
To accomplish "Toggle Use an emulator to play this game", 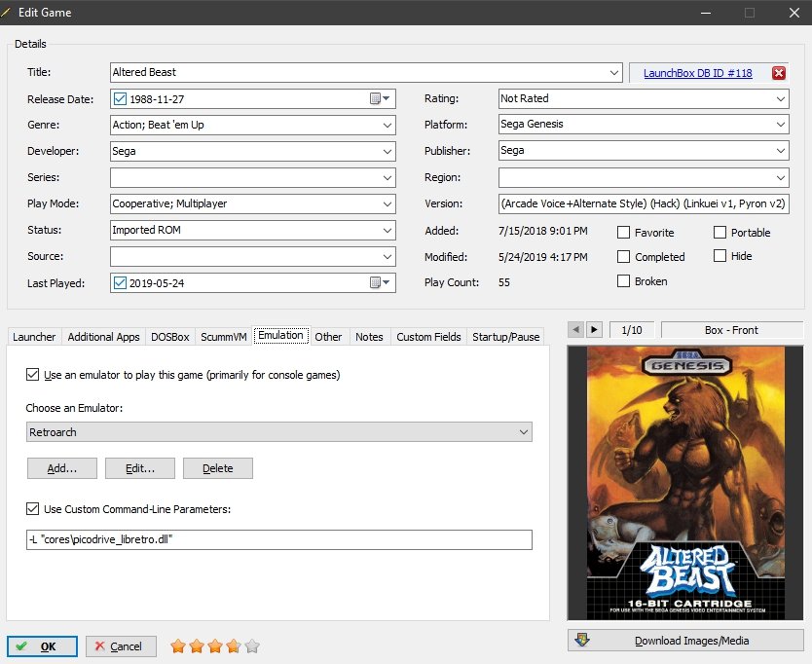I will pyautogui.click(x=32, y=374).
